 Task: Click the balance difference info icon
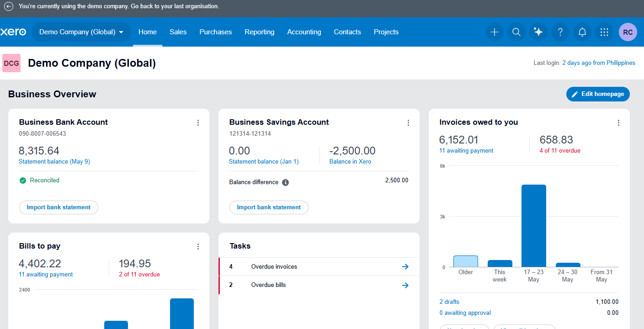coord(285,182)
